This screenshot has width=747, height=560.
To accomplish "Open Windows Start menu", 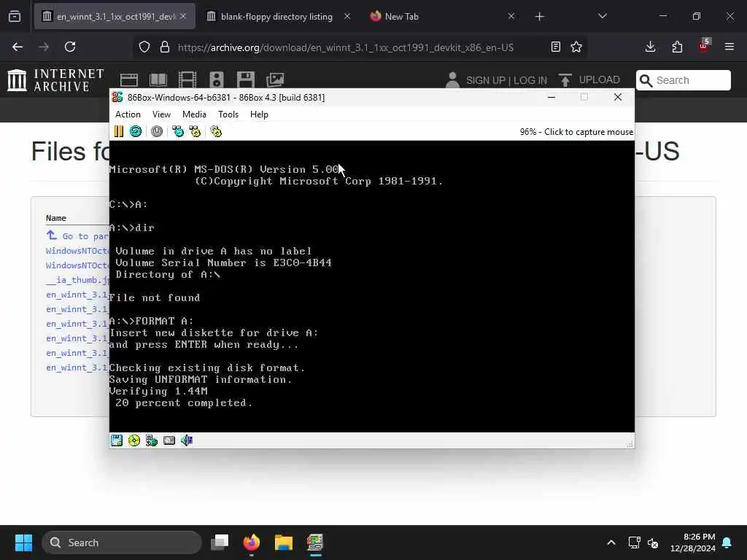I will point(23,542).
